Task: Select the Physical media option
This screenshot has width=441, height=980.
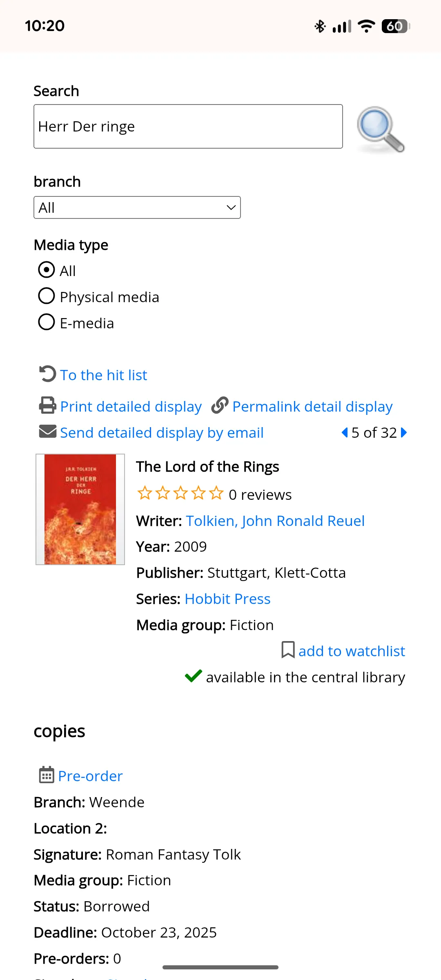Action: click(47, 296)
